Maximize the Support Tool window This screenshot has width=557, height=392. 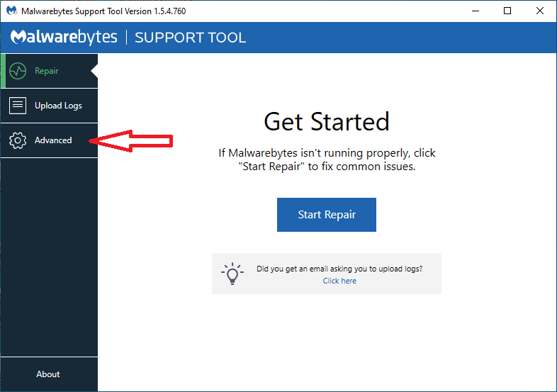click(x=507, y=11)
